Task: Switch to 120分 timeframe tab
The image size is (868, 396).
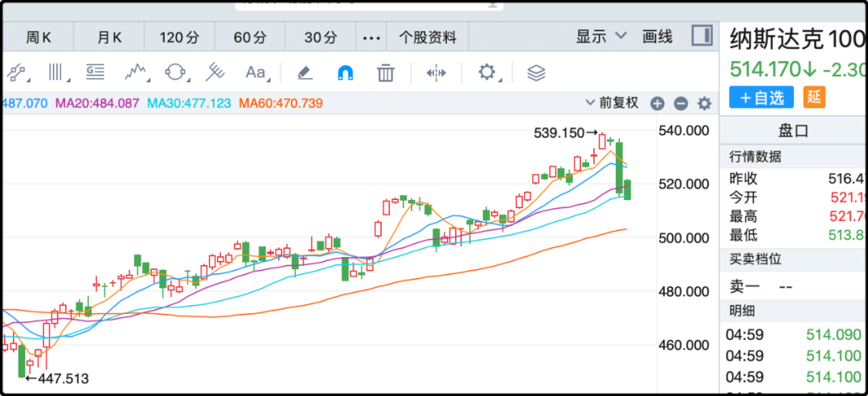Action: coord(179,37)
